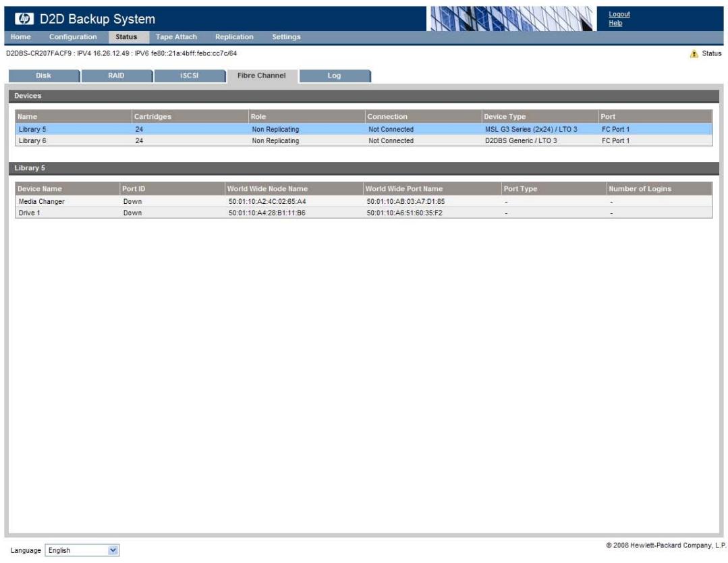Click node name 50:01:10:A4:28:B1:11:B6
Image resolution: width=728 pixels, height=563 pixels.
click(x=267, y=213)
